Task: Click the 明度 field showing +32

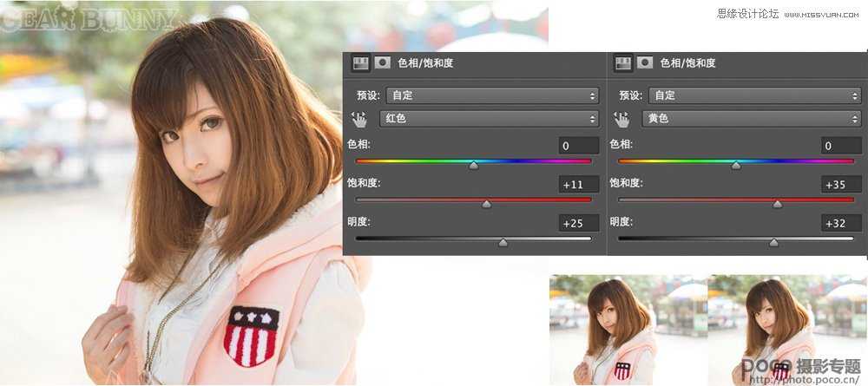Action: coord(841,224)
